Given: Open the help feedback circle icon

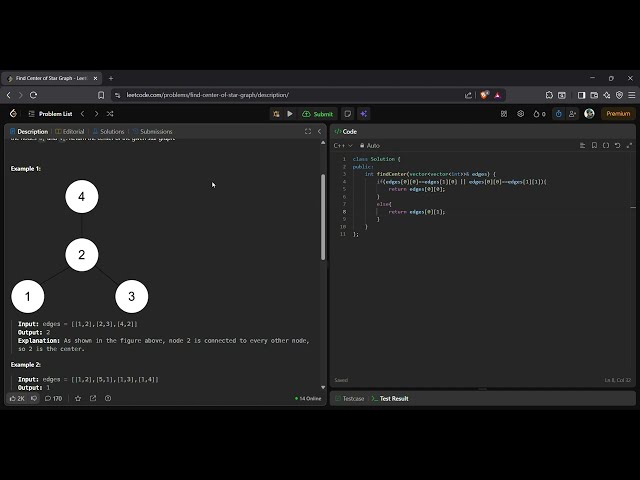Looking at the screenshot, I should point(108,398).
